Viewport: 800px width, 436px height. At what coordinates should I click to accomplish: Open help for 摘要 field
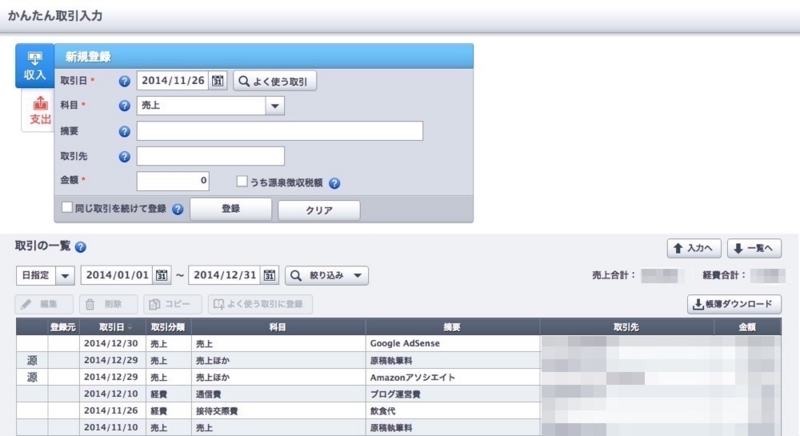click(x=124, y=132)
